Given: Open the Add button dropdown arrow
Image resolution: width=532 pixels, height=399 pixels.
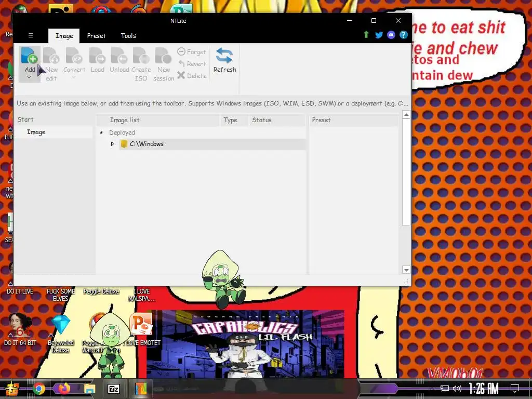Looking at the screenshot, I should (x=29, y=77).
